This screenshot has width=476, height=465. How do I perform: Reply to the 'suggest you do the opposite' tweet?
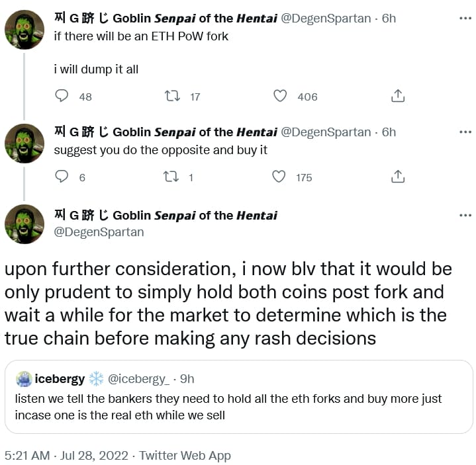click(x=62, y=176)
